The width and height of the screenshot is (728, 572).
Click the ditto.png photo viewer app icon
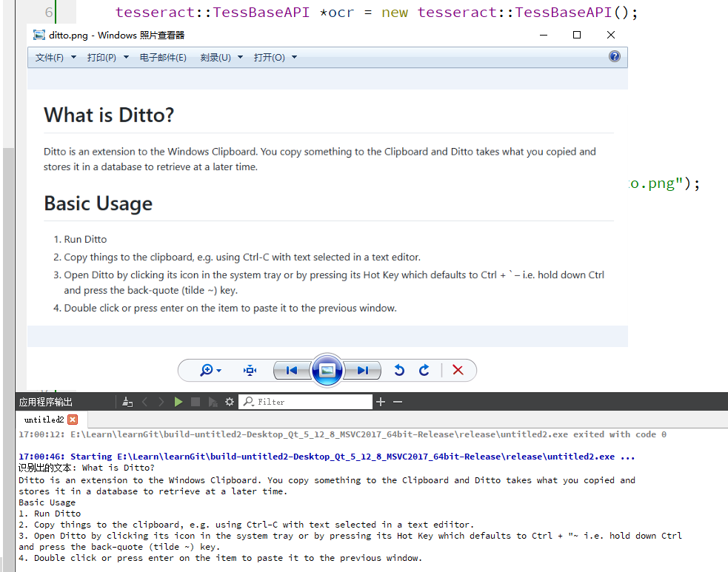pos(39,35)
